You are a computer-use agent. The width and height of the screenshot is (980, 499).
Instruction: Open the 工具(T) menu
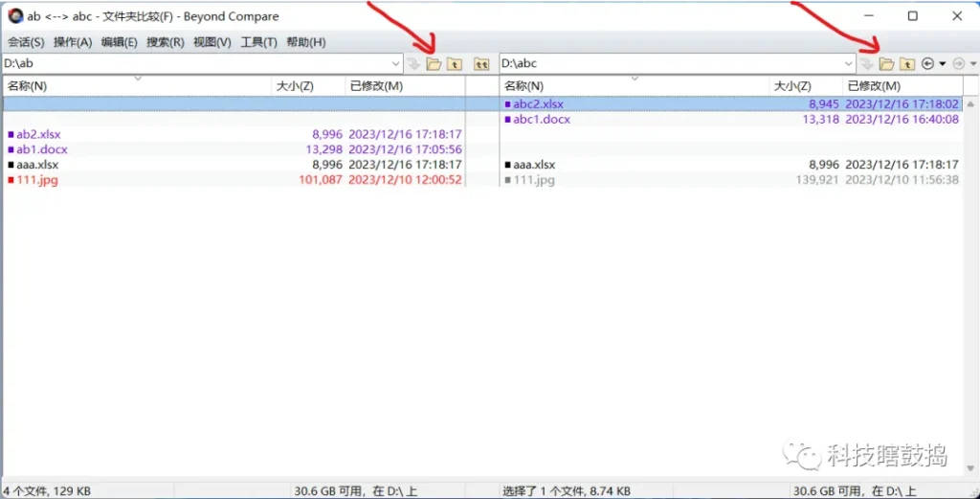point(258,42)
